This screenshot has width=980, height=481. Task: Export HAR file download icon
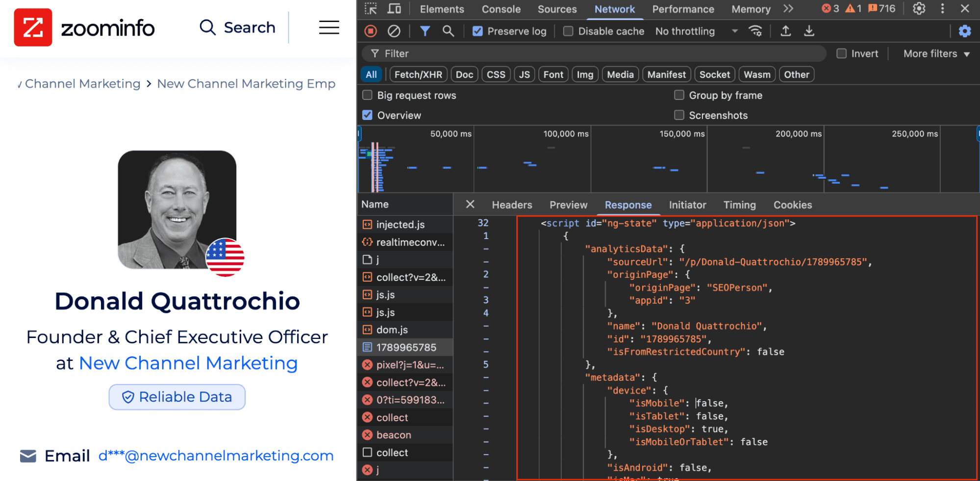(809, 31)
